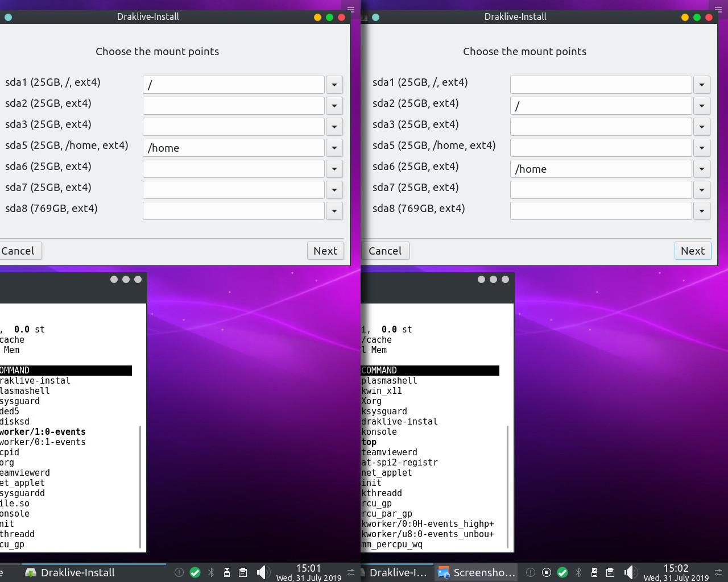Switch to the Screenshot taskbar entry
Image resolution: width=728 pixels, height=582 pixels.
[477, 572]
